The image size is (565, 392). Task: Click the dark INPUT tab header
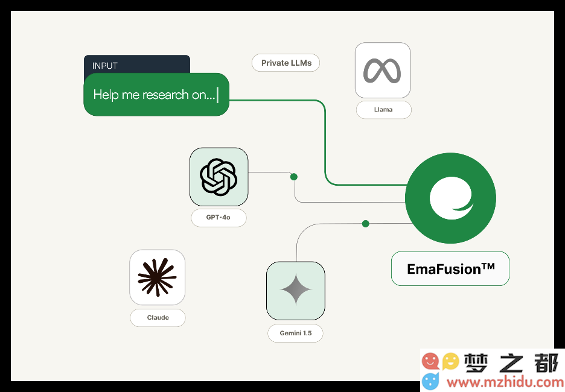click(136, 65)
